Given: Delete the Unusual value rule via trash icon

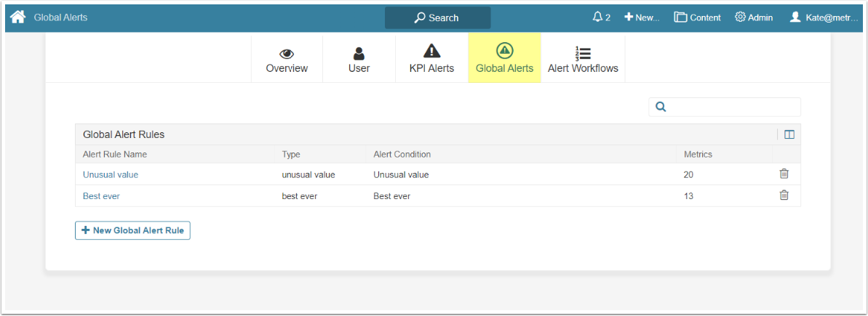Looking at the screenshot, I should (784, 174).
